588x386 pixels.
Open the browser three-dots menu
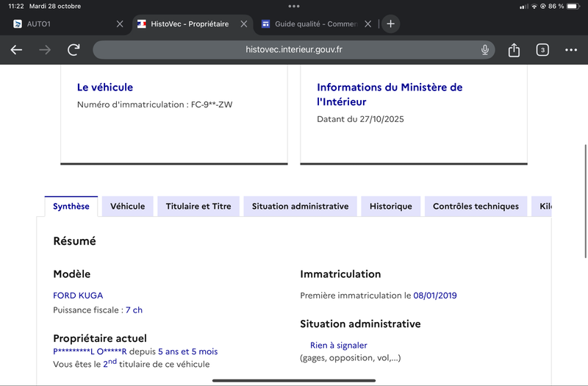point(571,50)
